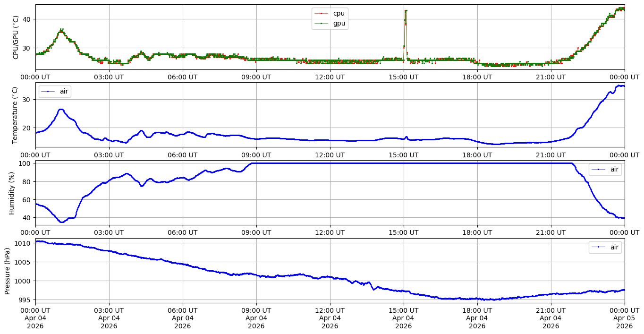Click the humidity minimum near 01:00 UT

[x=62, y=222]
